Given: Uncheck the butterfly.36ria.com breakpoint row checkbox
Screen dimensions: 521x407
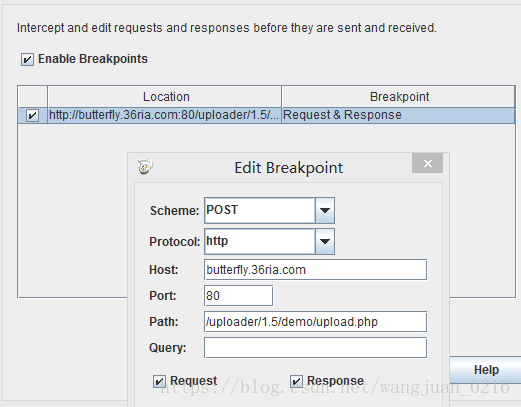Looking at the screenshot, I should [x=32, y=115].
